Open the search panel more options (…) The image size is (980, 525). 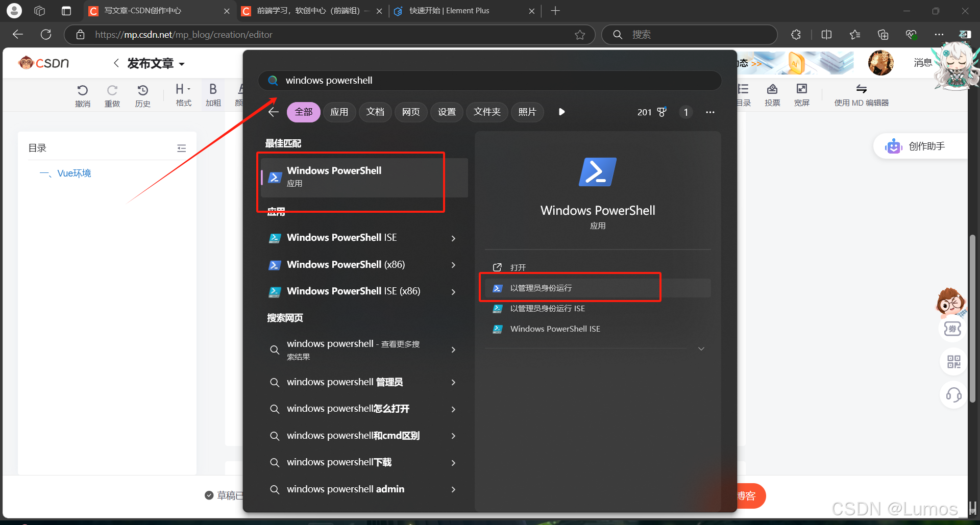710,112
